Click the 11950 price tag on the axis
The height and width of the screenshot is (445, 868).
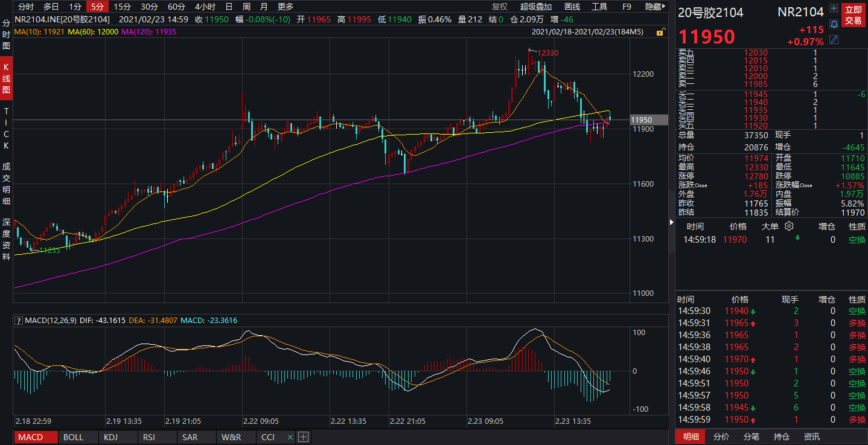648,120
